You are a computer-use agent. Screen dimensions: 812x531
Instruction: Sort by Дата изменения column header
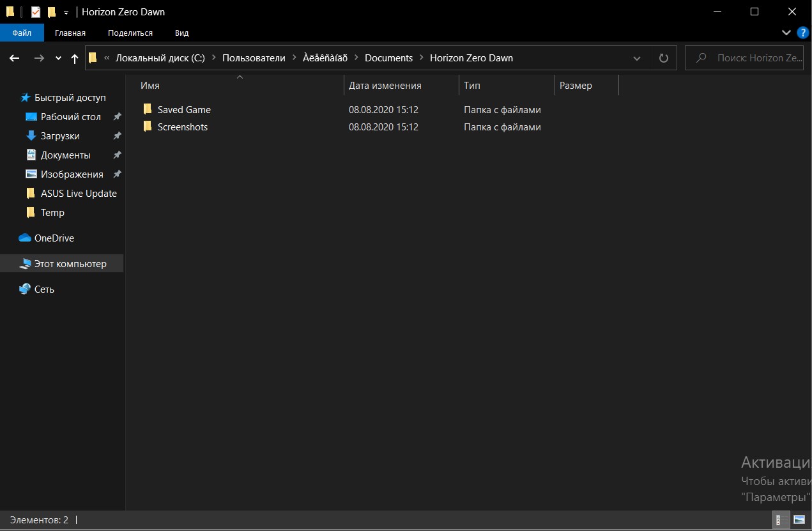tap(385, 86)
